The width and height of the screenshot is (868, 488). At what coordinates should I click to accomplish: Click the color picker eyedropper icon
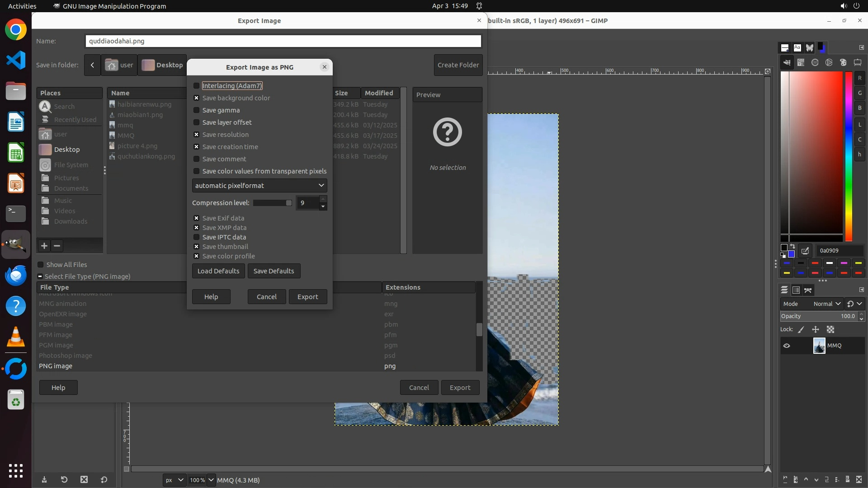pyautogui.click(x=805, y=250)
